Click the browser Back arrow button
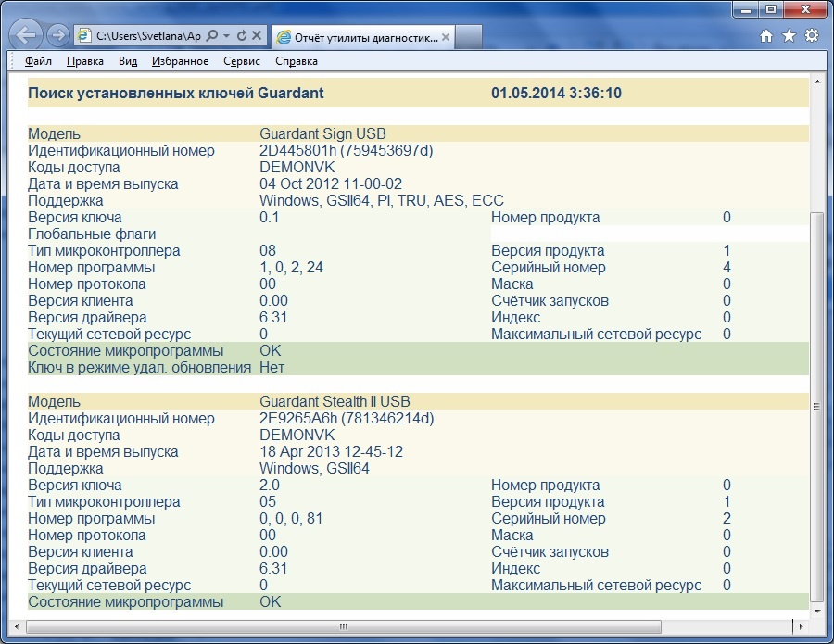Screen dimensions: 834x644 27,36
